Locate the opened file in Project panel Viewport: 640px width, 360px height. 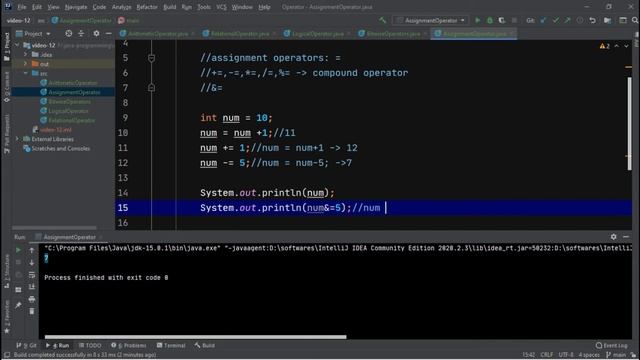pos(69,33)
